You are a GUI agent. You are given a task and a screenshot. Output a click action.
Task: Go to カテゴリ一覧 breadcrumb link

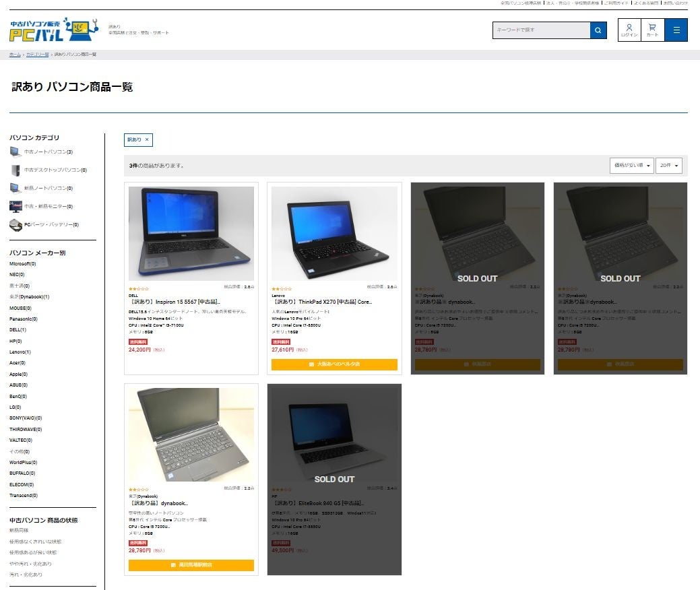pyautogui.click(x=38, y=55)
